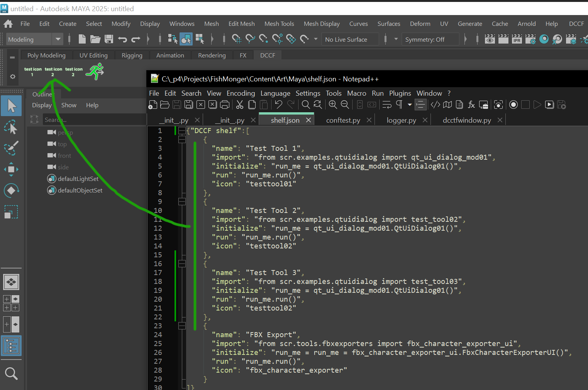Screen dimensions: 588x390
Task: Select the Lasso tool in Maya toolbox
Action: click(x=11, y=127)
